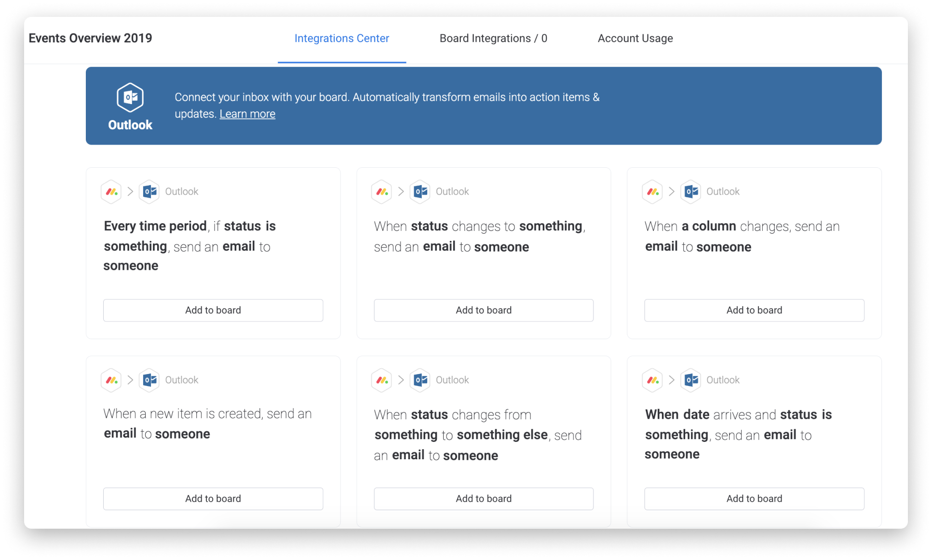Screen dimensions: 932x560
Task: Click the Outlook icon in the first recipe card
Action: (149, 191)
